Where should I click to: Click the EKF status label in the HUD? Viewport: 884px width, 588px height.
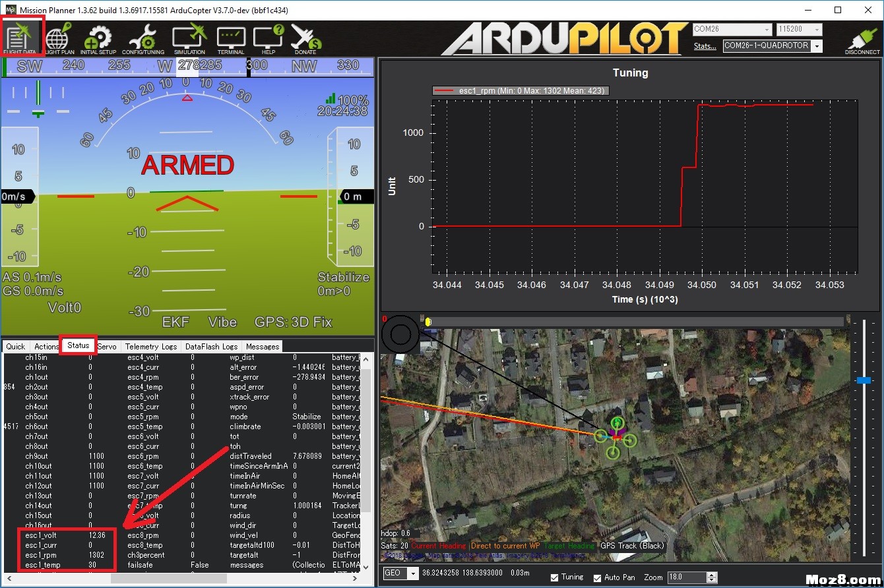(x=177, y=322)
